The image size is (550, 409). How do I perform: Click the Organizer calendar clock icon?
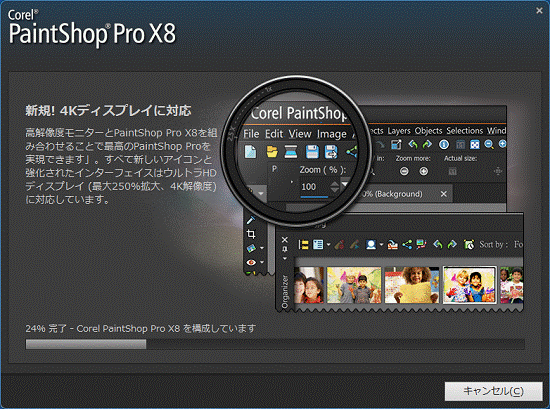pos(469,244)
